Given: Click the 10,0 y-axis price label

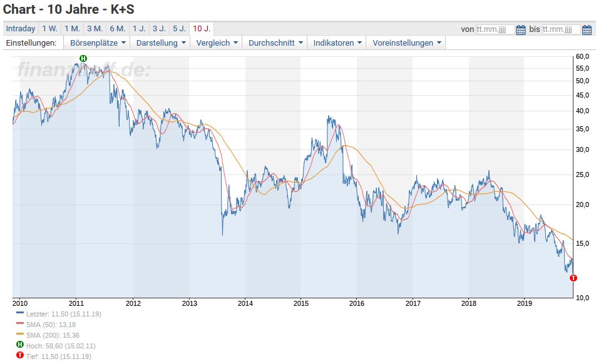Looking at the screenshot, I should pyautogui.click(x=582, y=298).
